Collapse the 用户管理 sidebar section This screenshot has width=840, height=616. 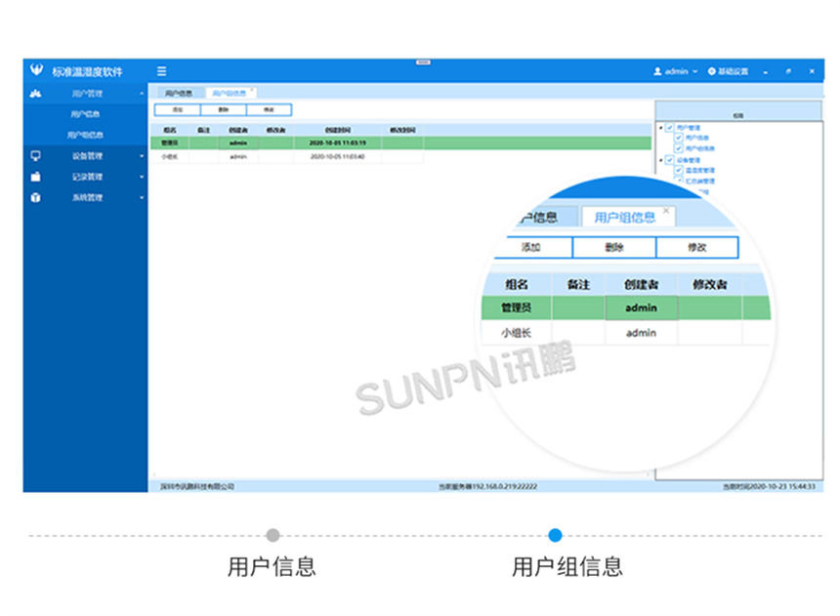pyautogui.click(x=88, y=93)
